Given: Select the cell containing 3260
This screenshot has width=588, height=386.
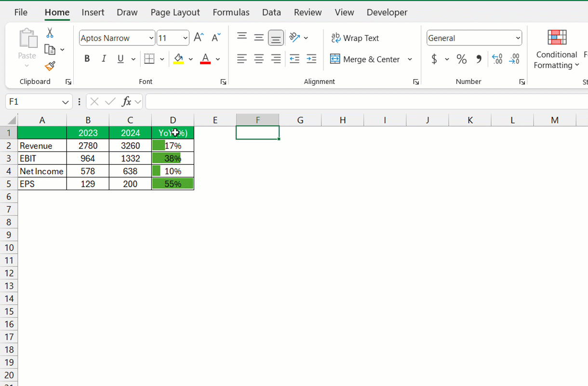Looking at the screenshot, I should pos(130,146).
